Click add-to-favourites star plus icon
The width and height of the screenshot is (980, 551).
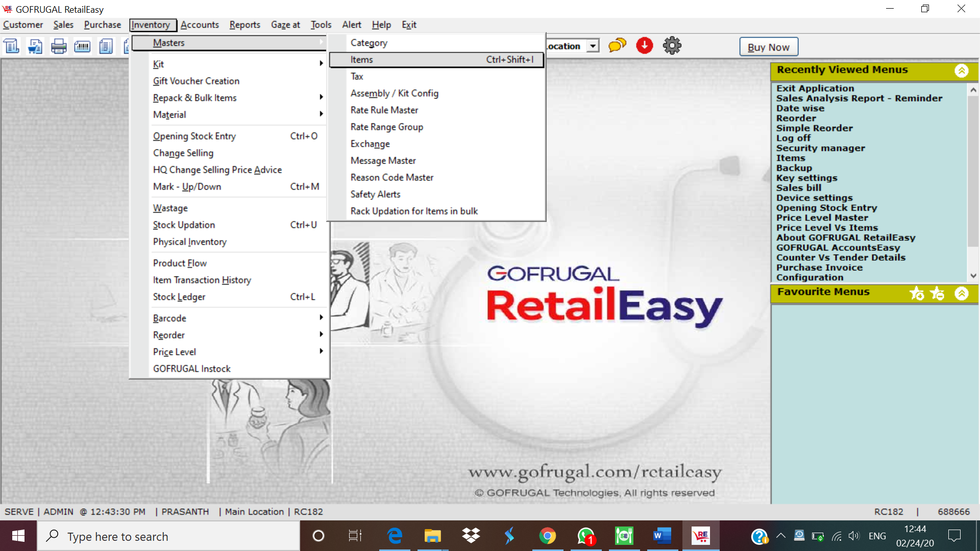click(916, 293)
